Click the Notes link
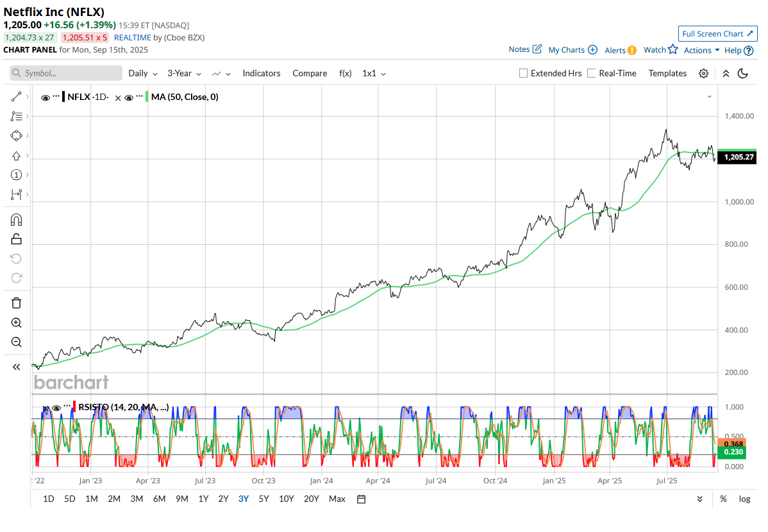This screenshot has height=532, width=768. 519,49
